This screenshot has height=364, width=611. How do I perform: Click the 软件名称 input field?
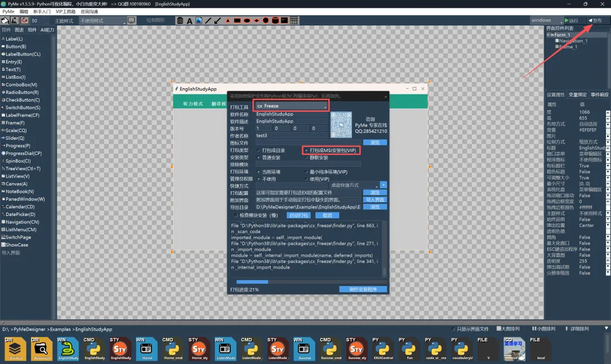tap(291, 114)
